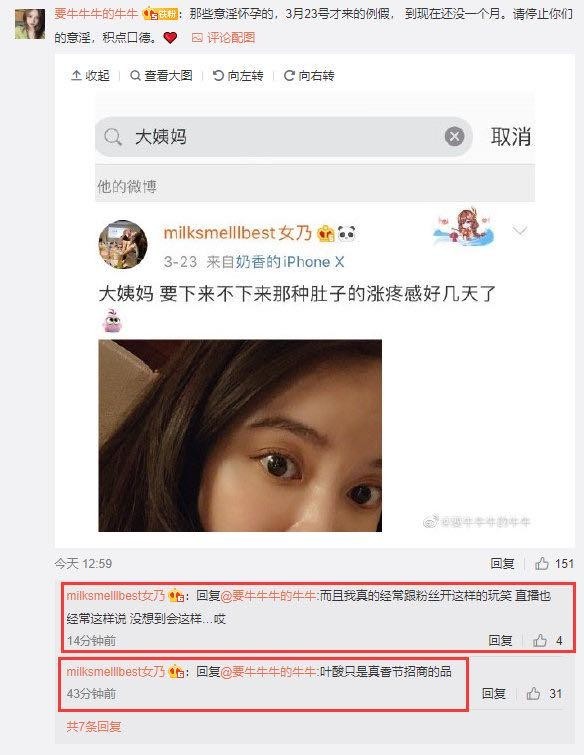Reply to the main comment posted at 12:59
The image size is (584, 755).
502,563
